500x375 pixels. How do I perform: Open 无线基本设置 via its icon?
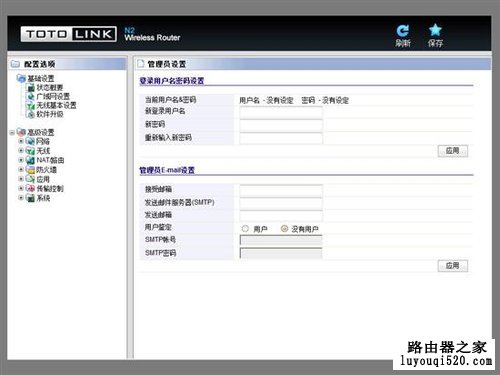point(31,105)
